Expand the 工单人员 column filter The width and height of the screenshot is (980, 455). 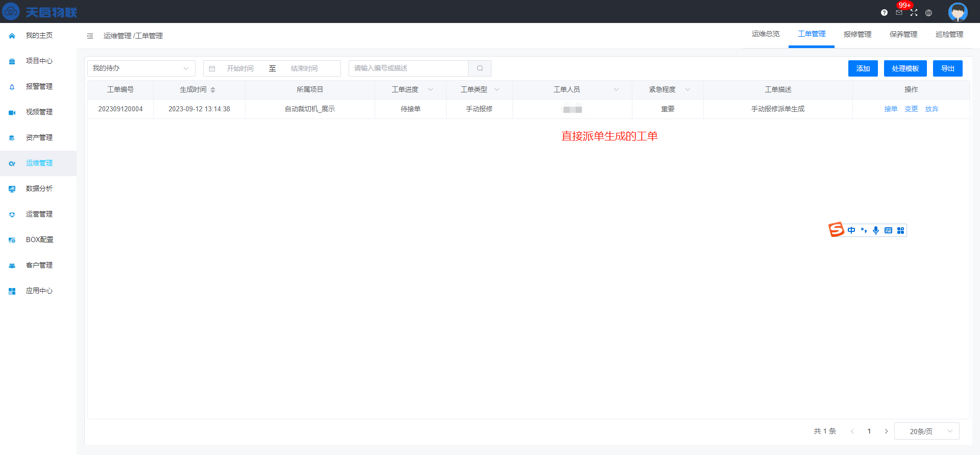(x=616, y=90)
